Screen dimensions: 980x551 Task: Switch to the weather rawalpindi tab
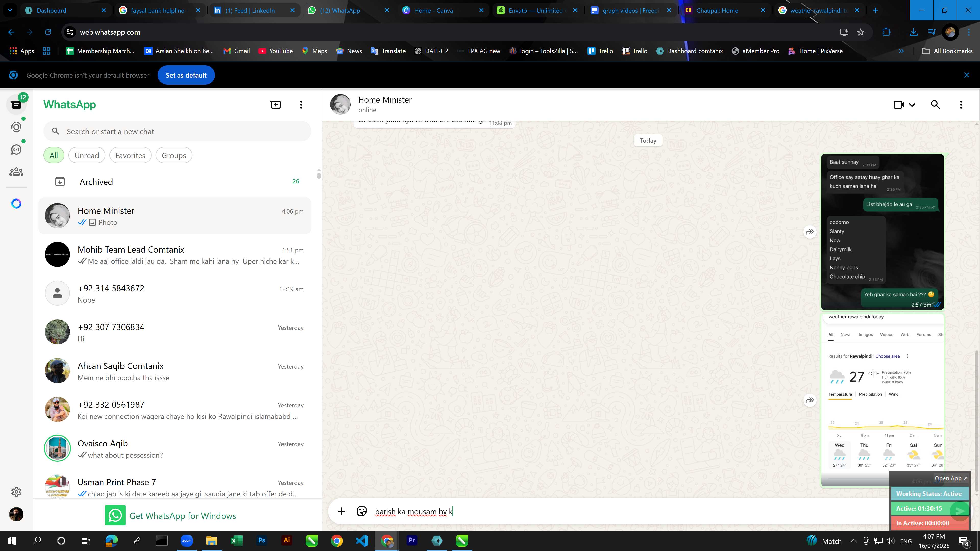819,10
